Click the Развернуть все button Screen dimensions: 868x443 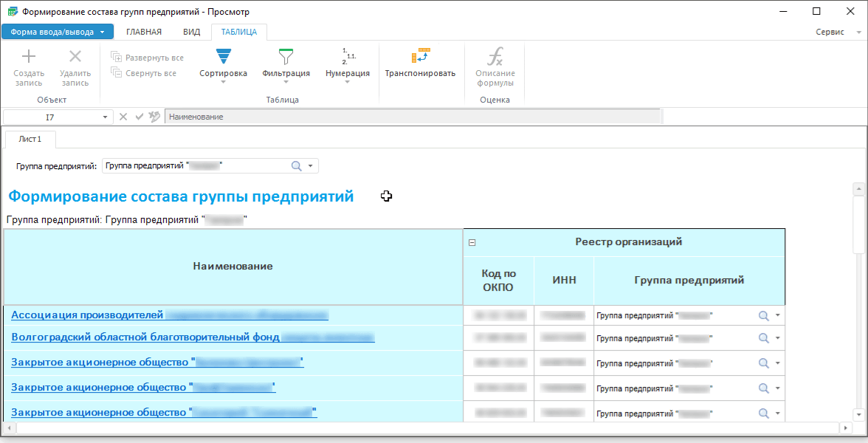pos(148,58)
